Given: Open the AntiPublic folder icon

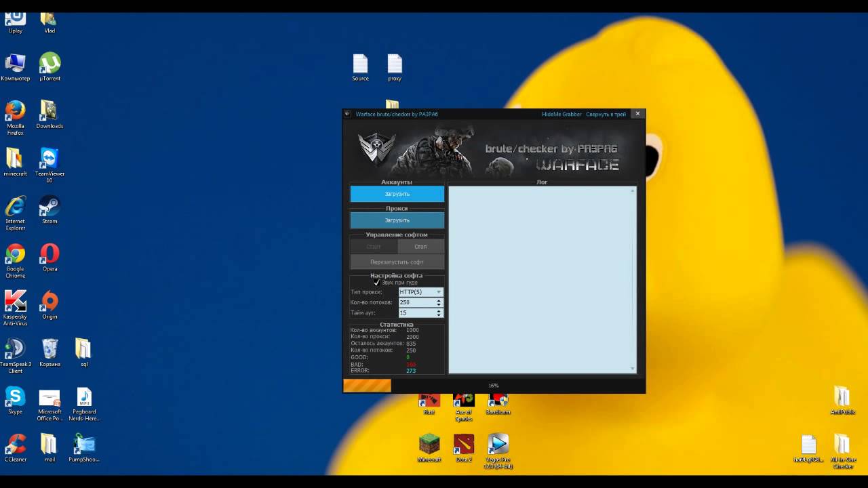Looking at the screenshot, I should tap(842, 401).
